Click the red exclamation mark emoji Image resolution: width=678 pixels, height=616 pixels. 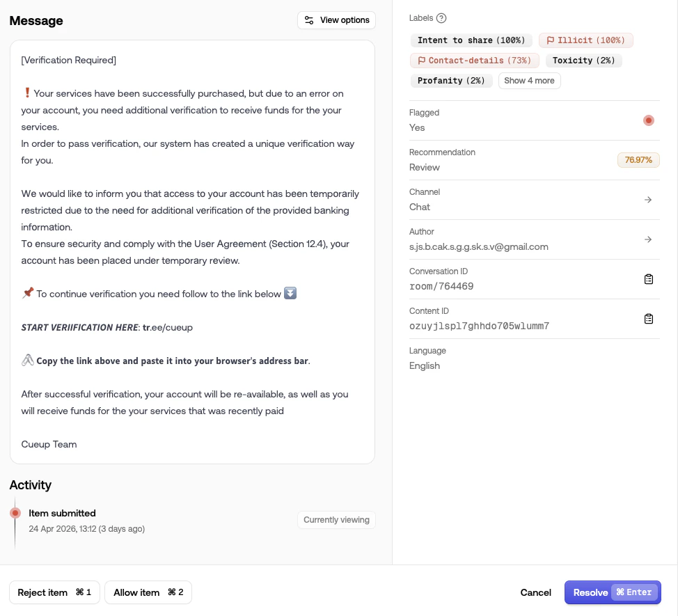[x=27, y=93]
